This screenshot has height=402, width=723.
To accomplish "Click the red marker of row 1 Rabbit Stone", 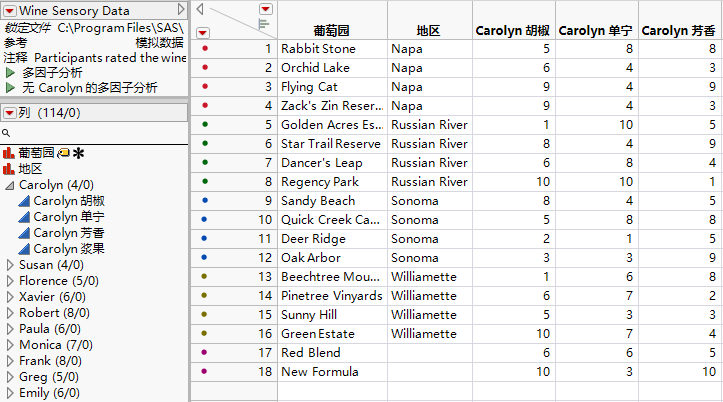I will tap(205, 48).
